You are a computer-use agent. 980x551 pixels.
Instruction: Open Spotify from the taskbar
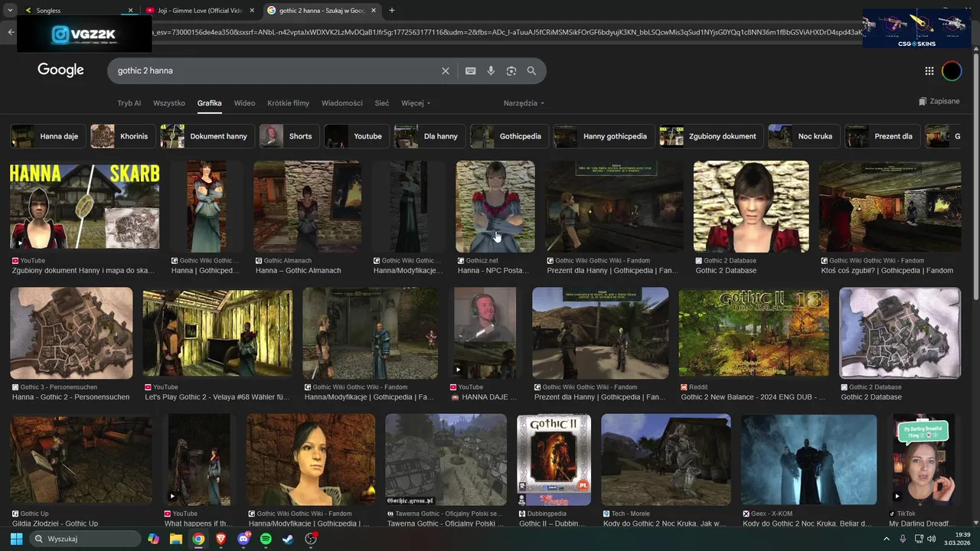pyautogui.click(x=266, y=539)
